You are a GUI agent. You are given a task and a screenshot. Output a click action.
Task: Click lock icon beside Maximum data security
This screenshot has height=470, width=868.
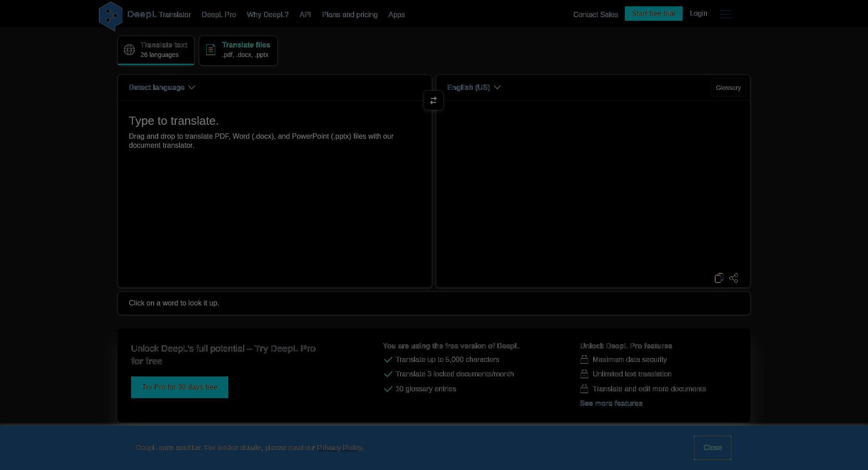(584, 360)
